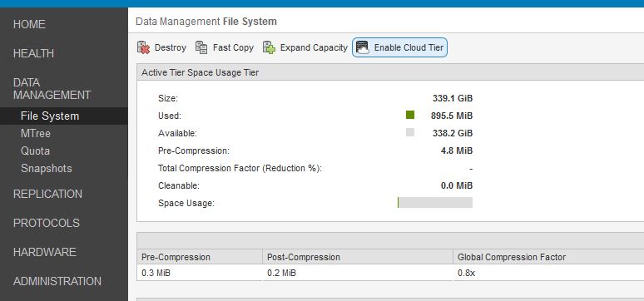Click the Pre-Compression: label in usage panel
Screen dimensions: 644x301
193,150
